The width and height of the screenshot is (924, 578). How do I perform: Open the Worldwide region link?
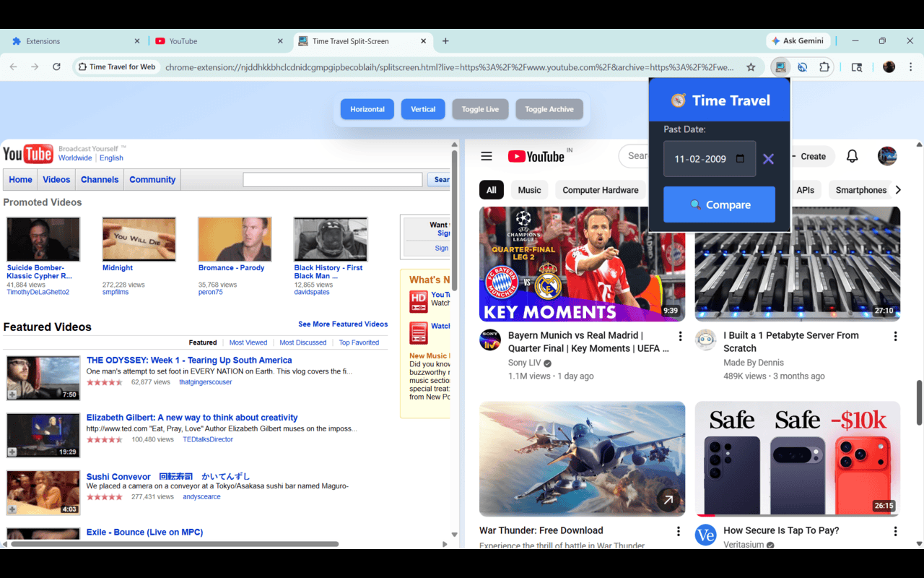click(75, 158)
